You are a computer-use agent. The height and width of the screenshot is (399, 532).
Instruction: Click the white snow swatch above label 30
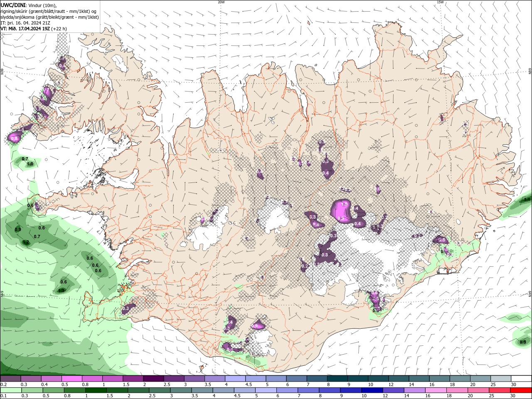pyautogui.click(x=521, y=379)
